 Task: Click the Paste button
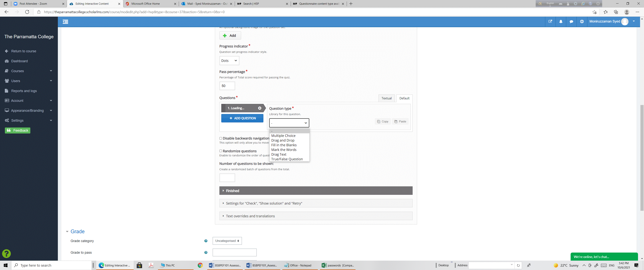coord(400,121)
